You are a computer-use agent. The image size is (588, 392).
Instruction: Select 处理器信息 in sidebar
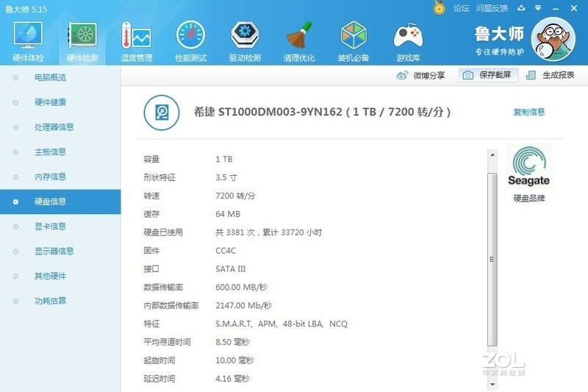[x=60, y=127]
